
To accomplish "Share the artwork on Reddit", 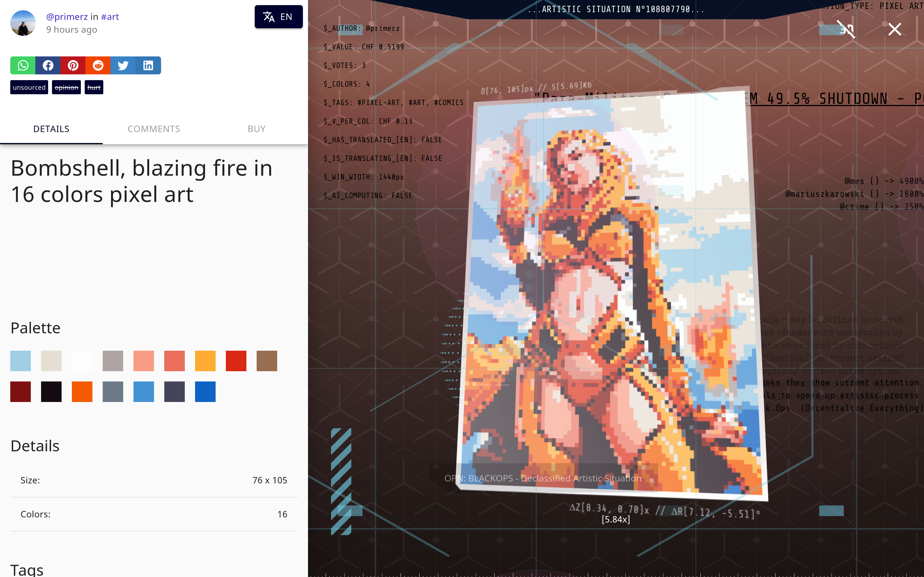I will pyautogui.click(x=98, y=65).
